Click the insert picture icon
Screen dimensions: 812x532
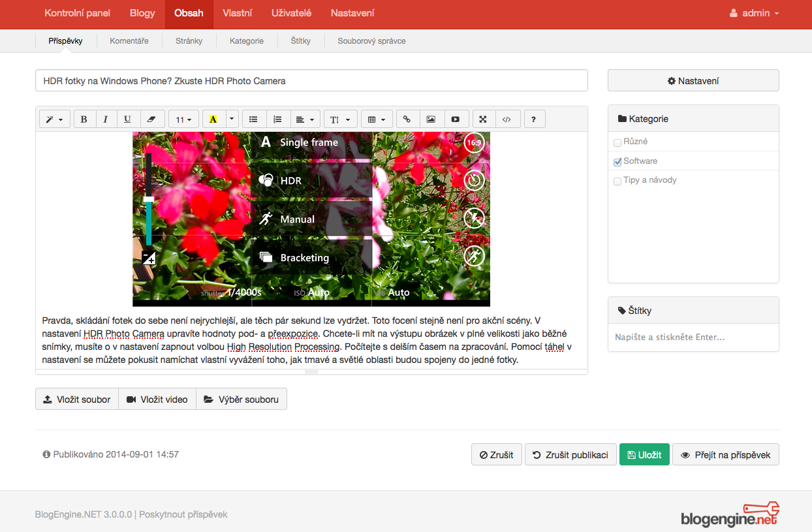(431, 119)
